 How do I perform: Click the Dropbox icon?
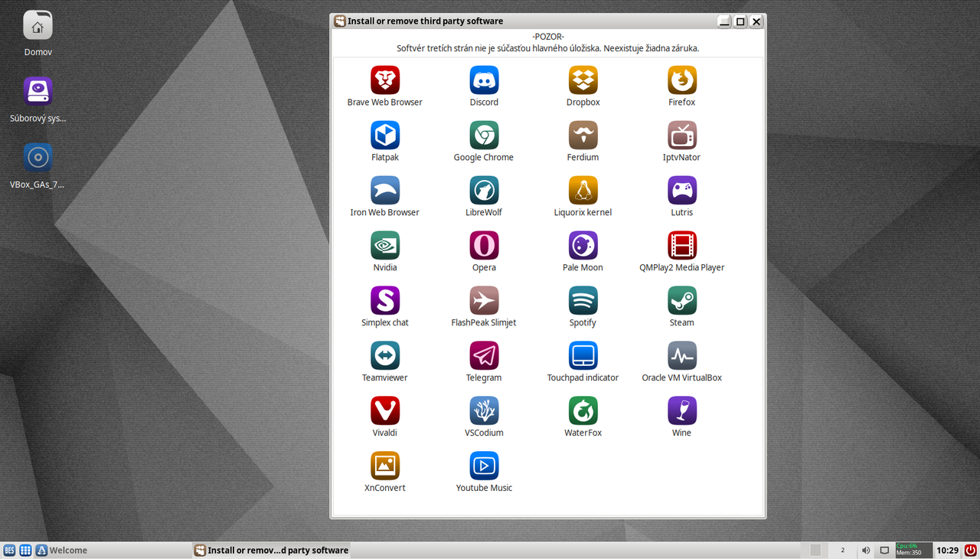click(583, 80)
